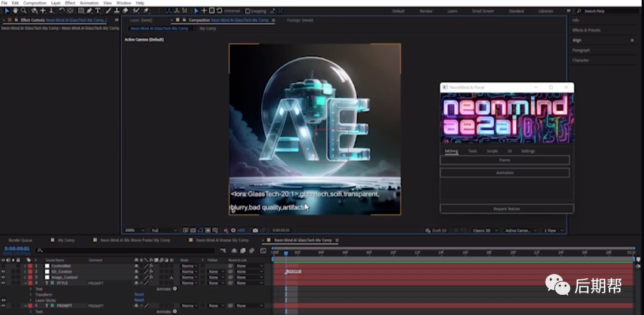Expand the Transform property group
This screenshot has width=644, height=315.
tap(30, 295)
